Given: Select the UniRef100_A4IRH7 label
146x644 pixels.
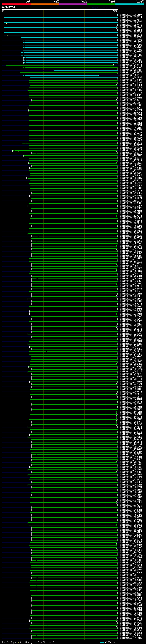Looking at the screenshot, I should click(131, 188).
